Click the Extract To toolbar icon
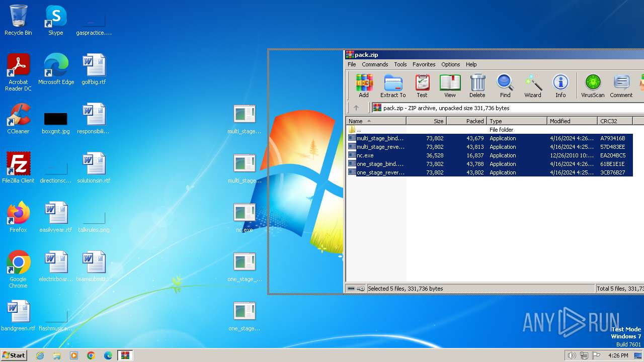644x362 pixels. point(393,86)
